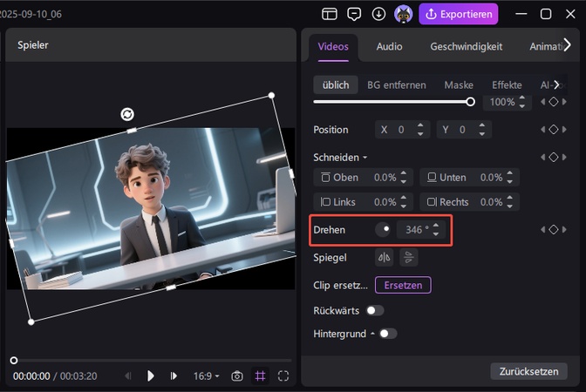
Task: Decrease Position Y with the down arrow
Action: pyautogui.click(x=482, y=134)
